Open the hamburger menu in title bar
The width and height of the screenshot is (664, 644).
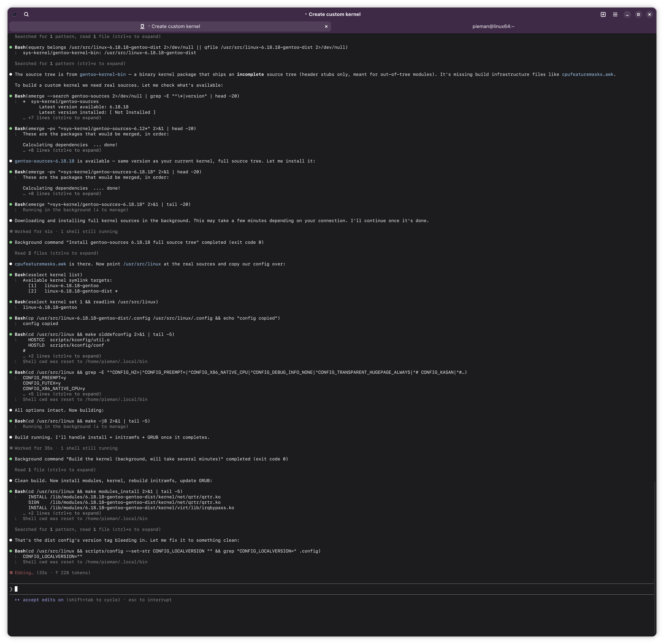(x=615, y=14)
